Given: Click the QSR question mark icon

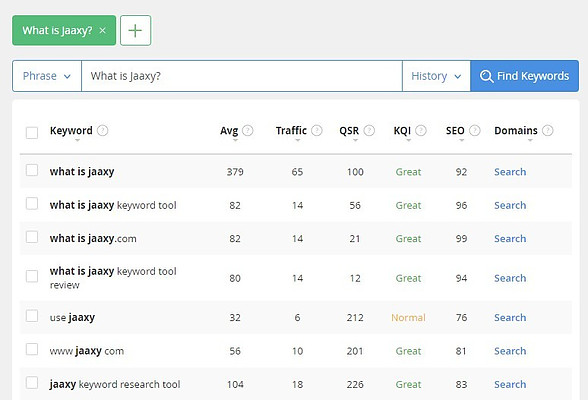Looking at the screenshot, I should pyautogui.click(x=369, y=130).
